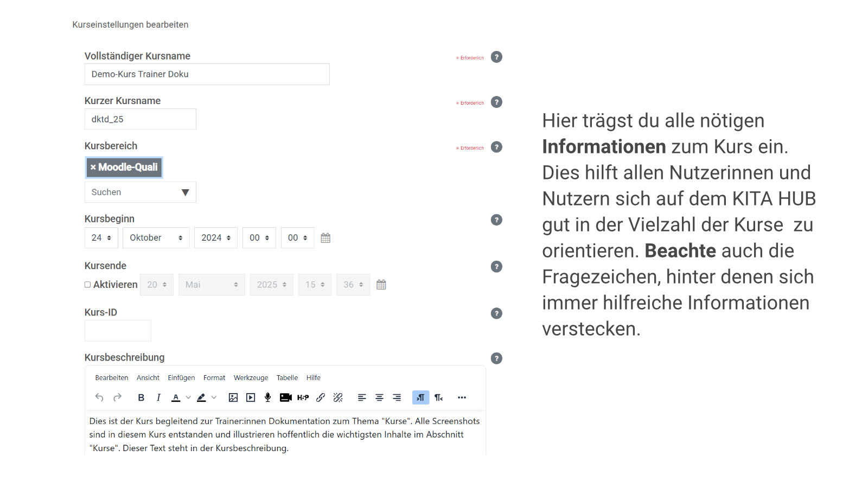Open the Ansicht editor menu
The width and height of the screenshot is (868, 488).
pyautogui.click(x=148, y=378)
